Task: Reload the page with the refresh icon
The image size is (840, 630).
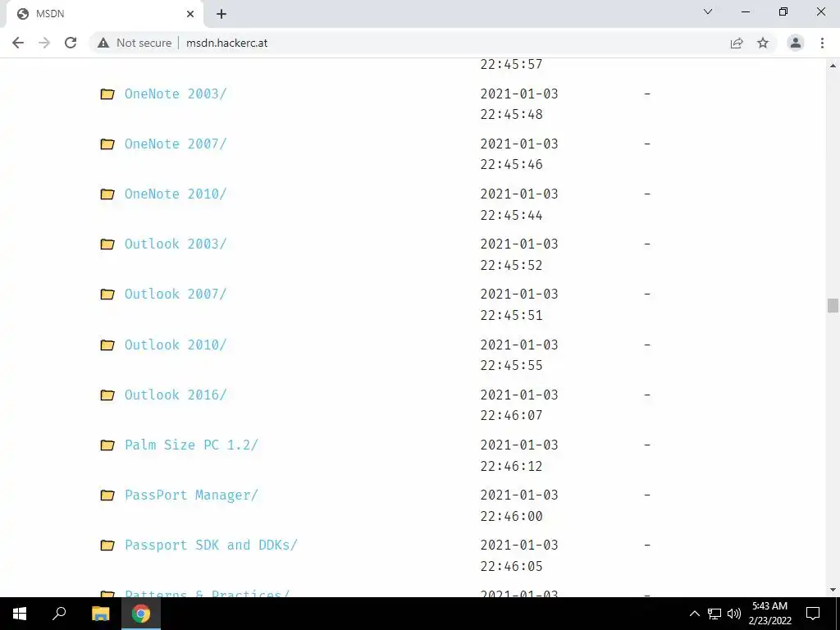Action: pos(71,43)
